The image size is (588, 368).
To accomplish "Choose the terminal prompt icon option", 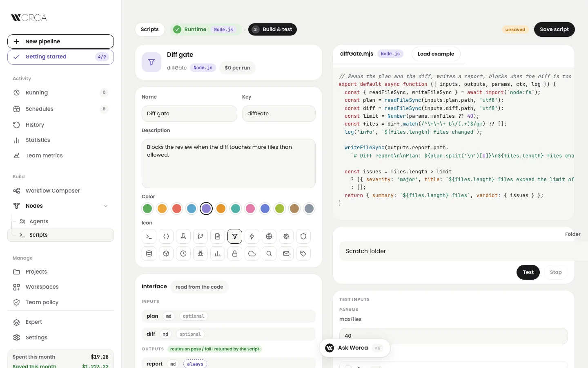I will pyautogui.click(x=149, y=236).
